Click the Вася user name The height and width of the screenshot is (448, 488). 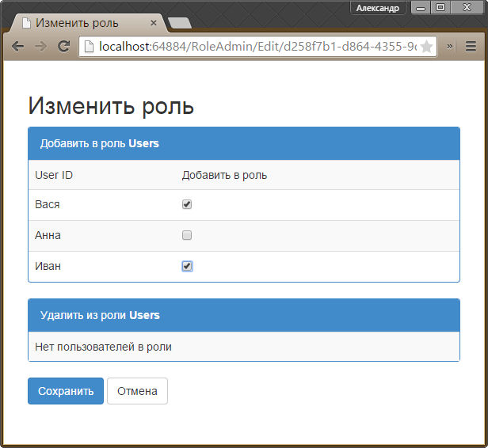tap(48, 204)
